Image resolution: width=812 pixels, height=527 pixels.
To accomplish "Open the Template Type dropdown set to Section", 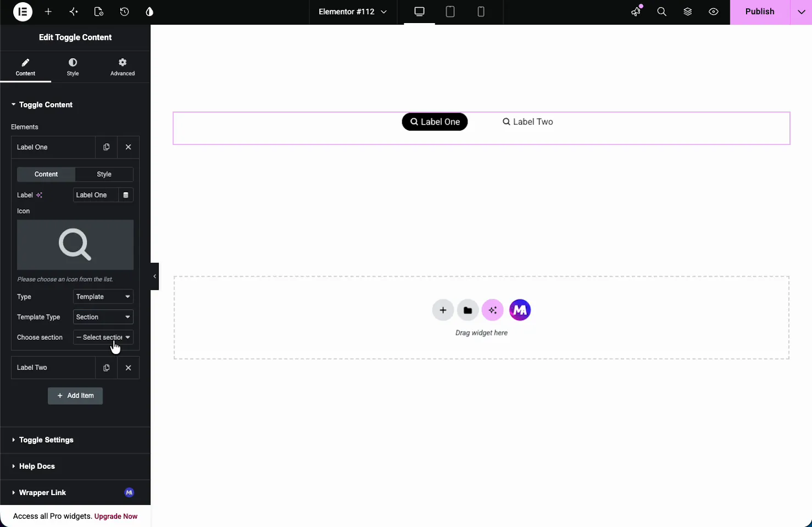I will pos(103,317).
